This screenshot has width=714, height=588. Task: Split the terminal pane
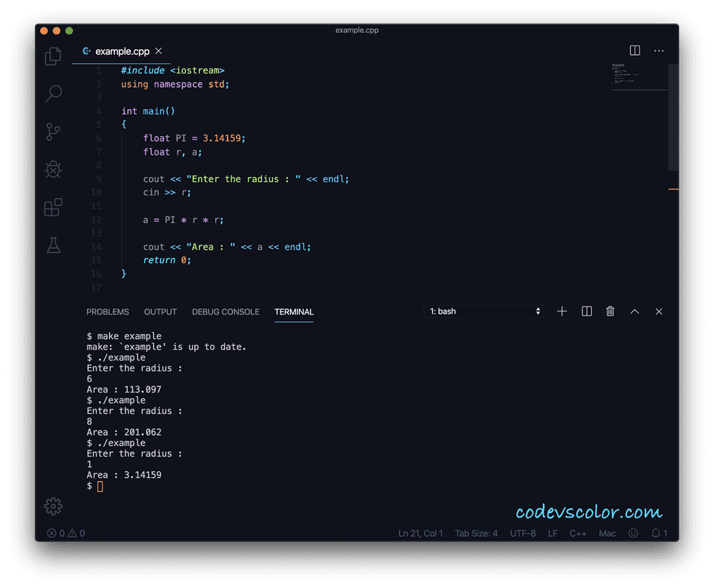click(x=586, y=311)
